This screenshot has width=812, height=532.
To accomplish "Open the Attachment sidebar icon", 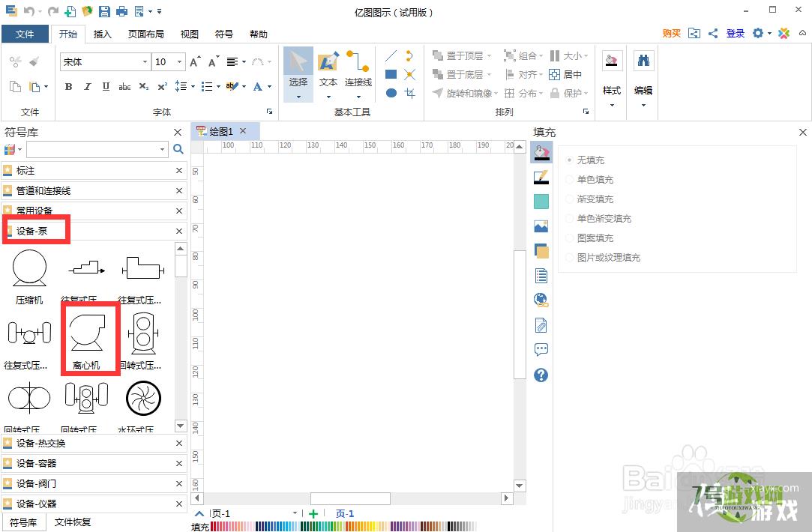I will point(541,325).
